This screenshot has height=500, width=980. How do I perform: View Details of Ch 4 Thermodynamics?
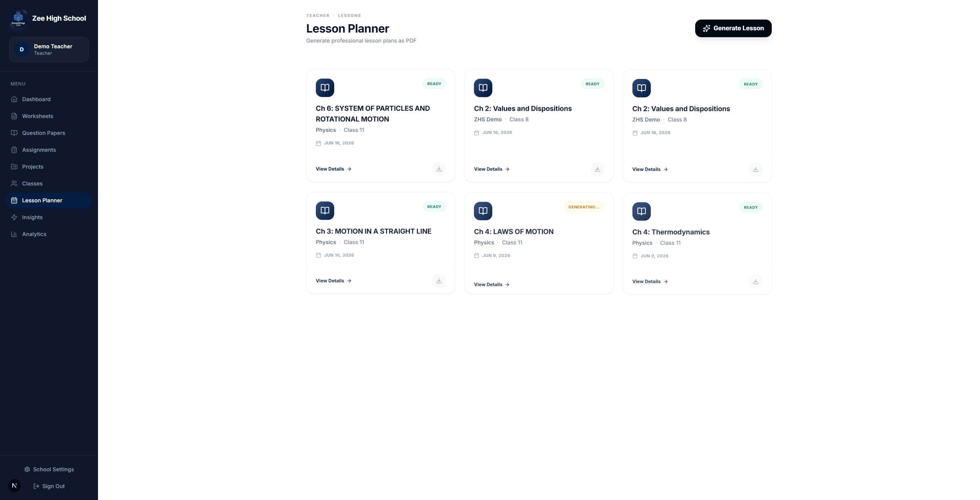(650, 282)
